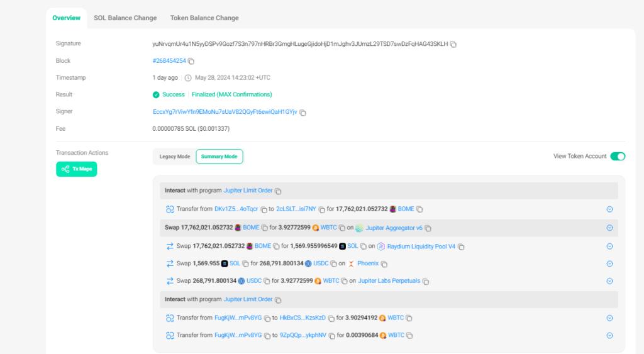
Task: Open the signer account address link
Action: coord(225,112)
